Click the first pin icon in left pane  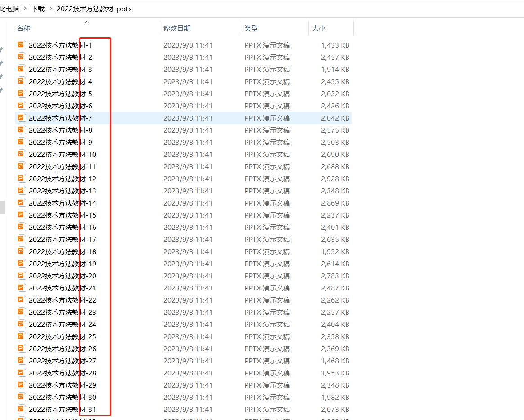pyautogui.click(x=1, y=49)
